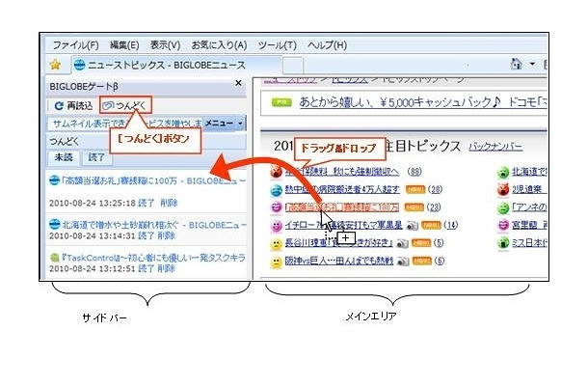Click the (14) comment count
This screenshot has height=386, width=588.
pos(451,225)
